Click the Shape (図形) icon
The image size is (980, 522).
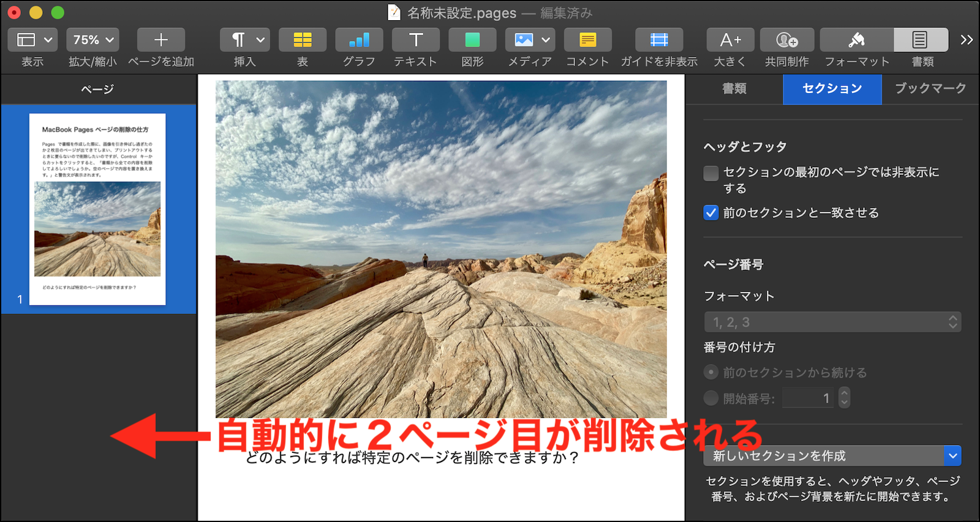[x=472, y=40]
